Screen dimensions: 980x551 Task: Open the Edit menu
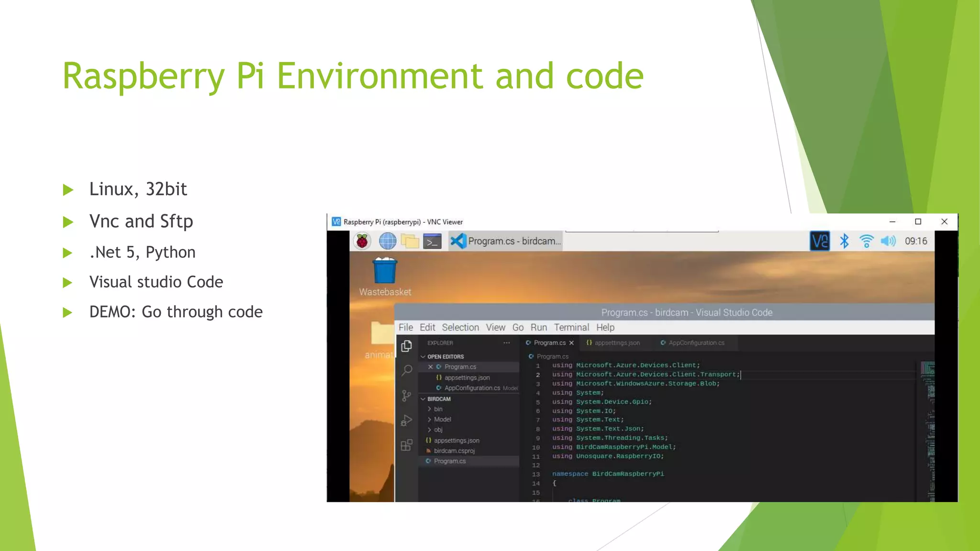427,328
